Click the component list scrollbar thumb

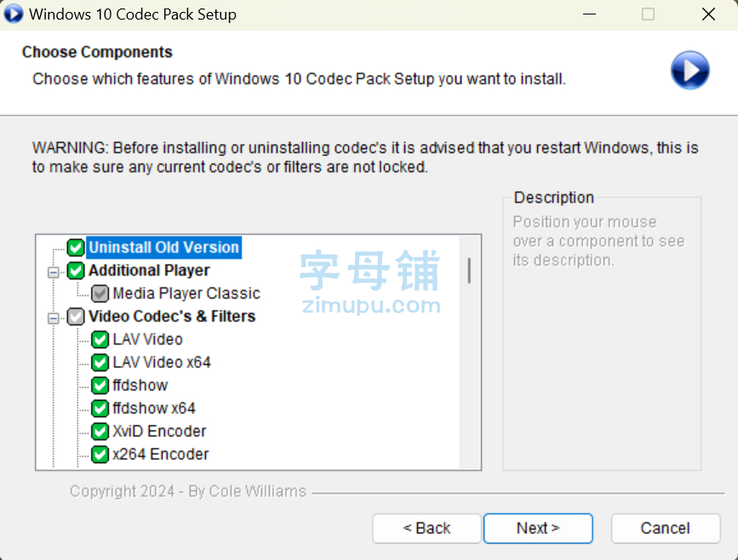(x=469, y=271)
